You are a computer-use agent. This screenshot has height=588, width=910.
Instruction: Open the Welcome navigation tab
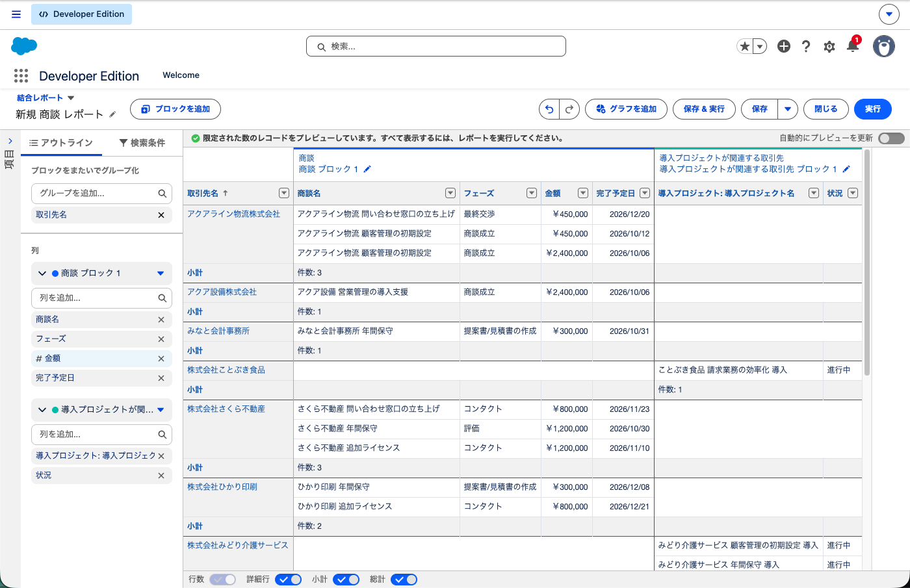[x=181, y=75]
